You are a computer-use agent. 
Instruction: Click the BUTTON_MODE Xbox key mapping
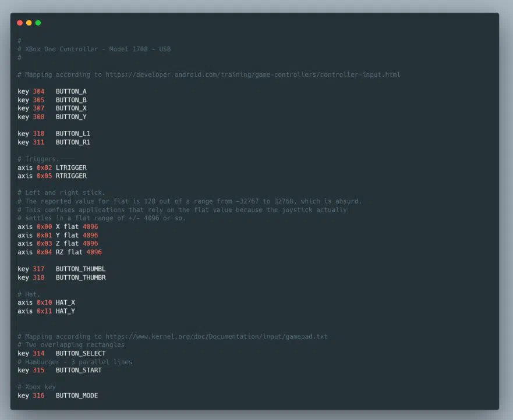tap(77, 396)
